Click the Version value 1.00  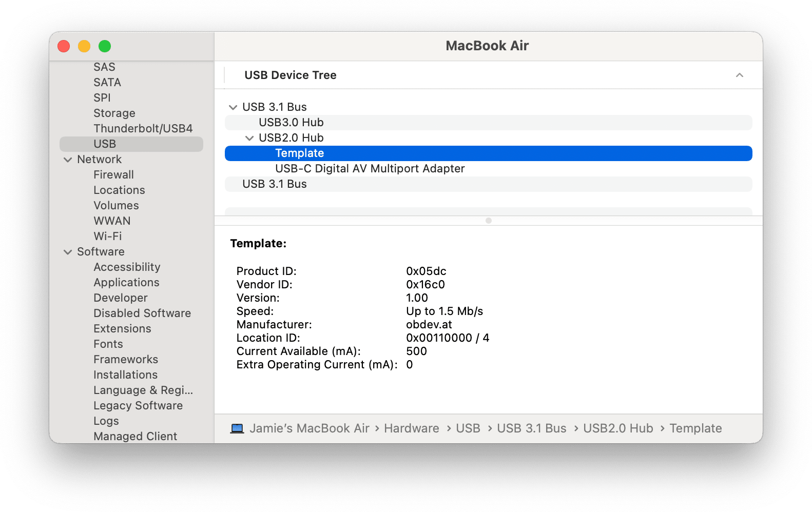tap(417, 298)
